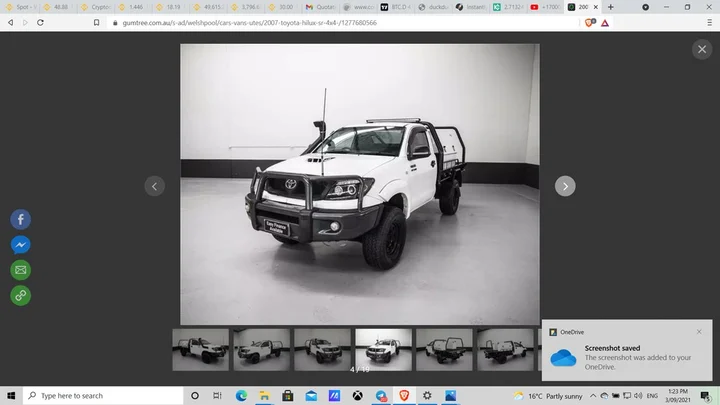Click the green email share icon
The image size is (720, 405).
20,270
